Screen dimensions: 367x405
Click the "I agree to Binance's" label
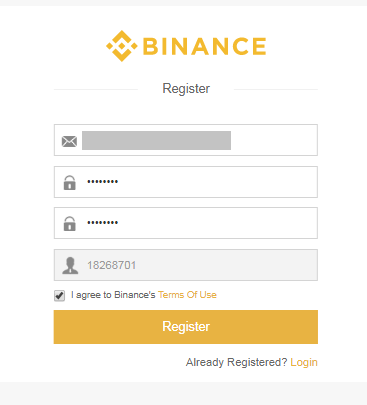click(113, 295)
